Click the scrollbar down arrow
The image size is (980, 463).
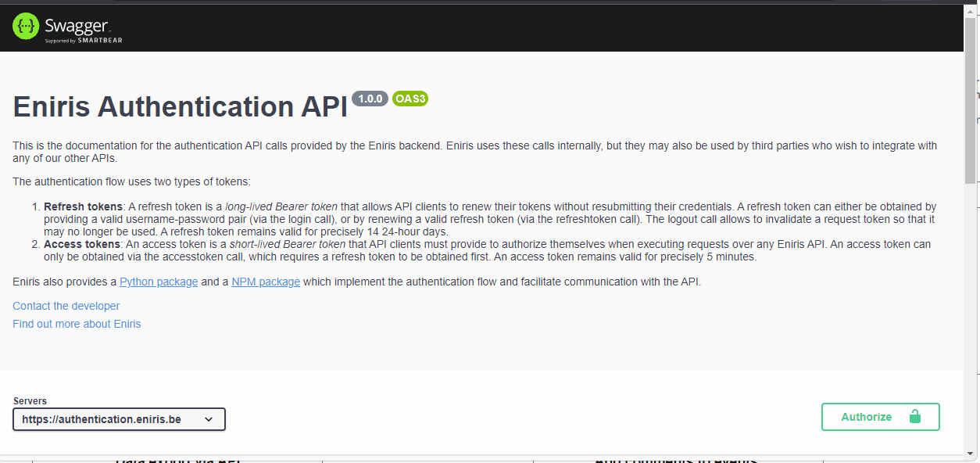click(970, 453)
